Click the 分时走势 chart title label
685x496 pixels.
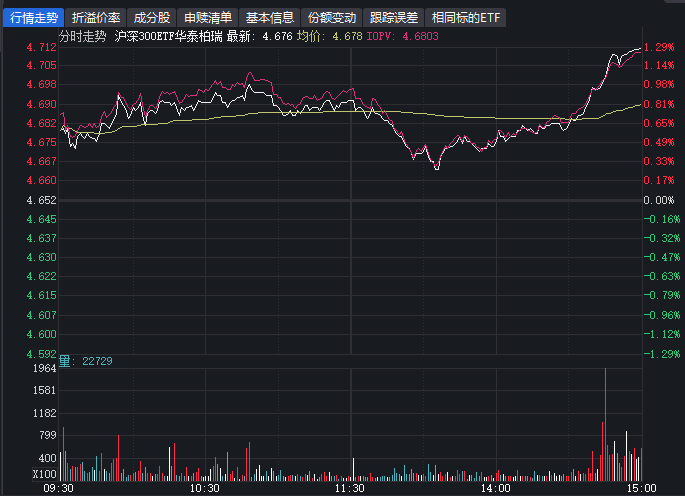(85, 36)
